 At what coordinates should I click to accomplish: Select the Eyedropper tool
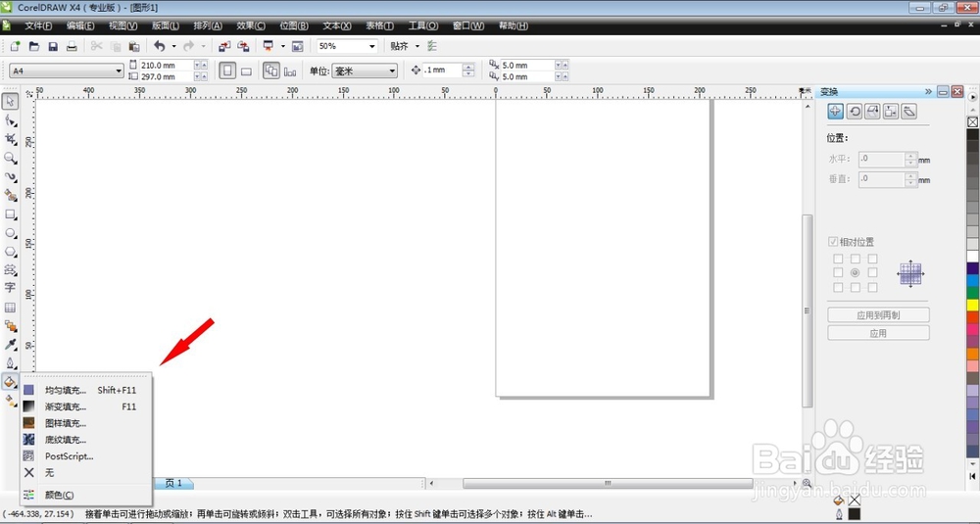pyautogui.click(x=11, y=345)
